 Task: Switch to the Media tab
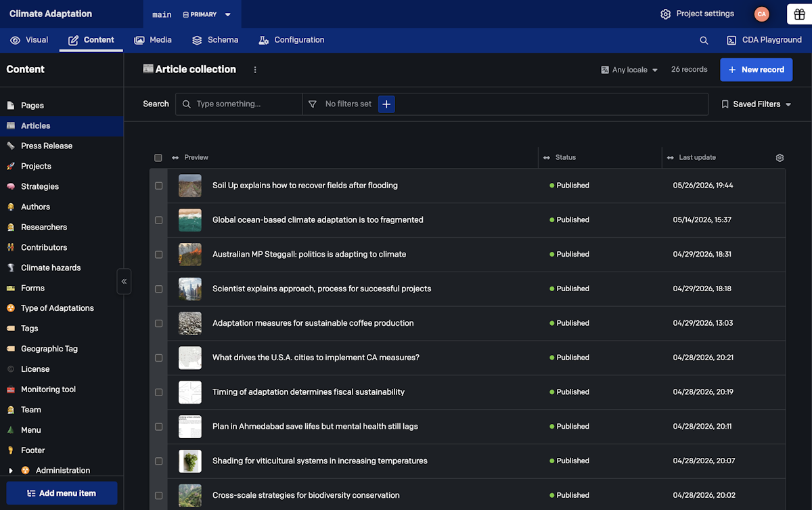(153, 40)
